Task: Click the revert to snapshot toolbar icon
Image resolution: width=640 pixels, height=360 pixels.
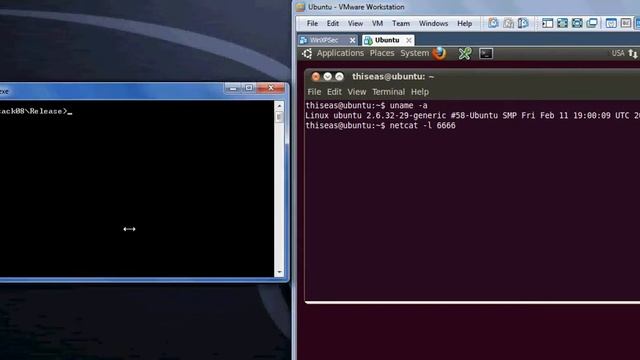Action: pos(508,23)
